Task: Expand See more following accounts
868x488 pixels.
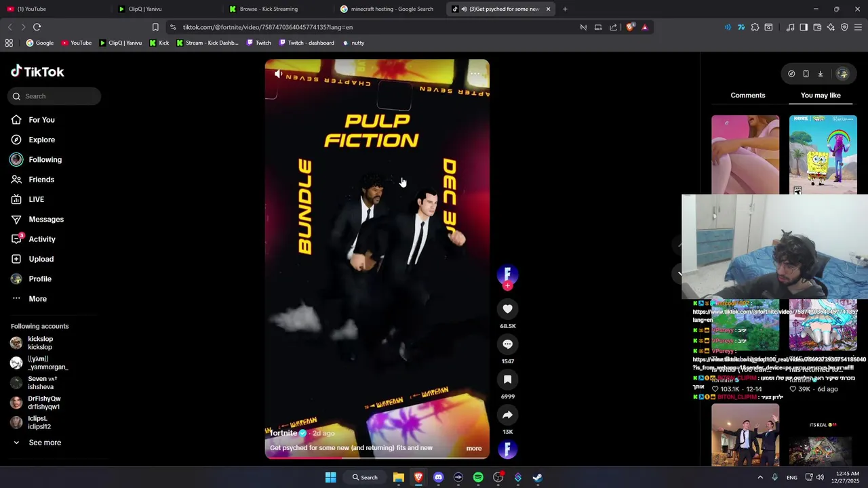Action: (x=45, y=443)
